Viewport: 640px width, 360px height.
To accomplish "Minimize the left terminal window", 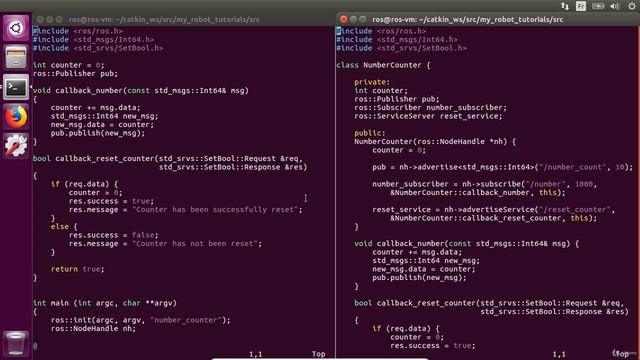I will pyautogui.click(x=49, y=19).
